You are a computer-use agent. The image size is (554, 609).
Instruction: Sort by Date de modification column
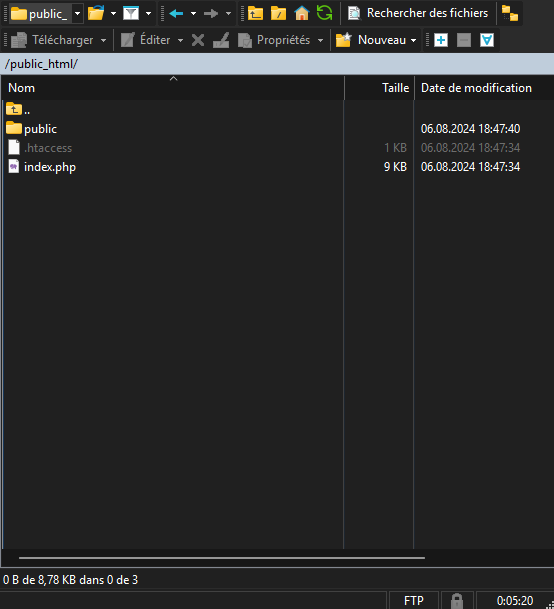pos(484,88)
